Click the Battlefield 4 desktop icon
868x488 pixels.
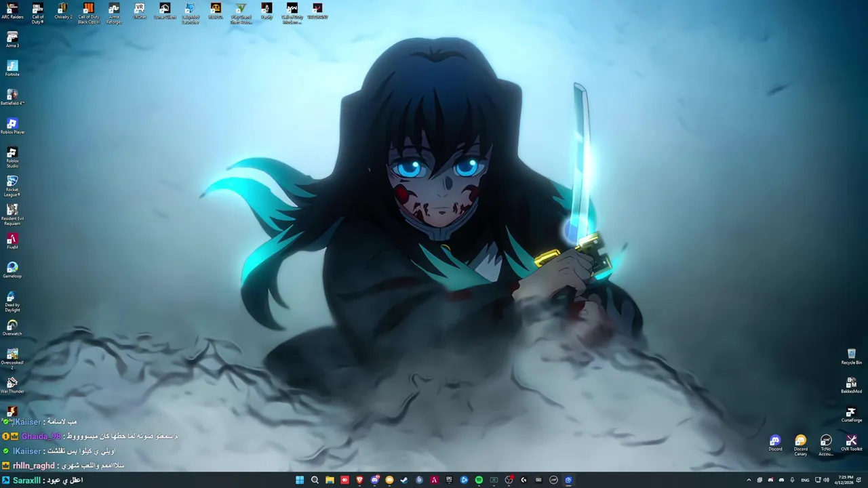(x=12, y=97)
